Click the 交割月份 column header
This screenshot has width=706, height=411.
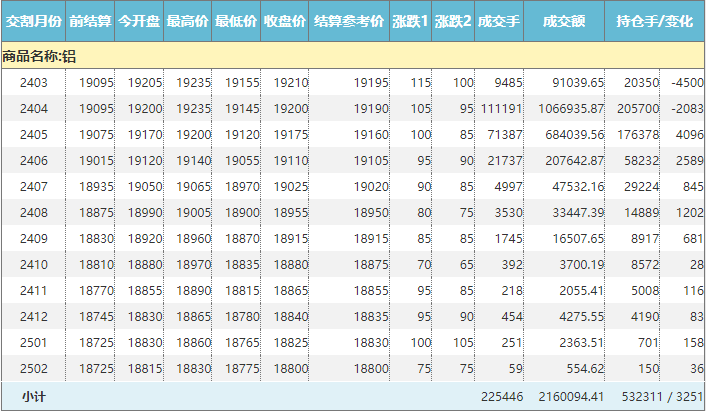[33, 21]
